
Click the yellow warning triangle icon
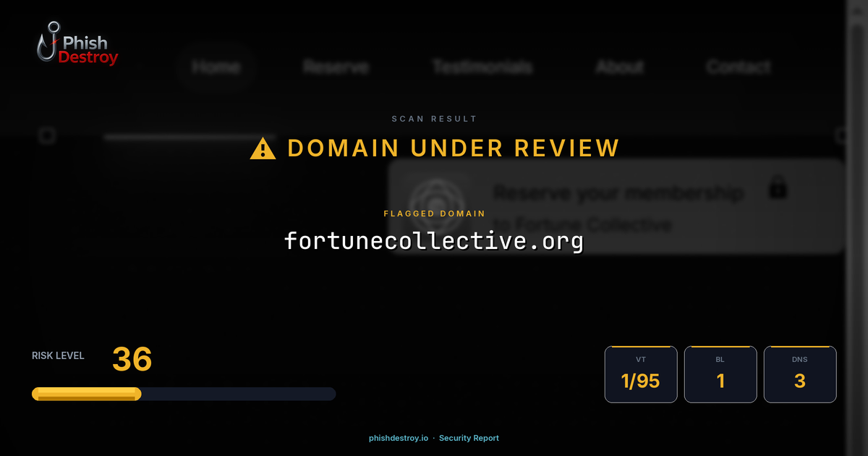pyautogui.click(x=262, y=148)
